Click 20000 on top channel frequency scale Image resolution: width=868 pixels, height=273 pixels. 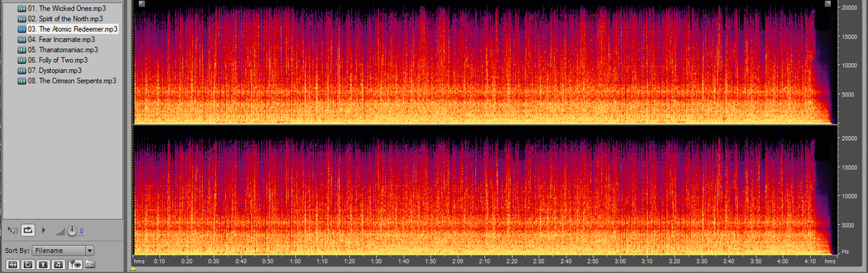pos(850,7)
